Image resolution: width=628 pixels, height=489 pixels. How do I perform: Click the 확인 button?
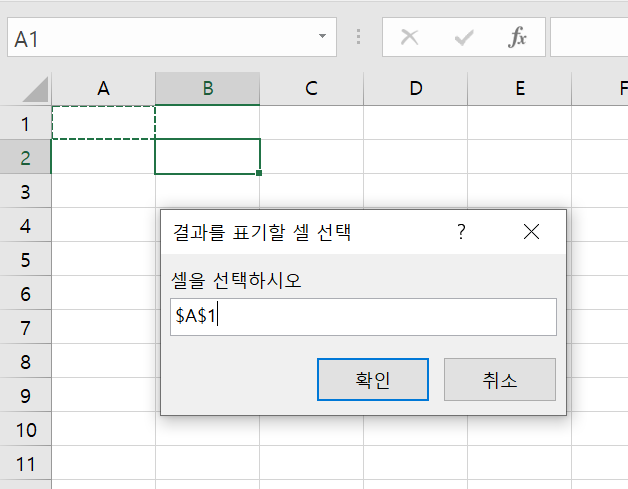[x=373, y=379]
